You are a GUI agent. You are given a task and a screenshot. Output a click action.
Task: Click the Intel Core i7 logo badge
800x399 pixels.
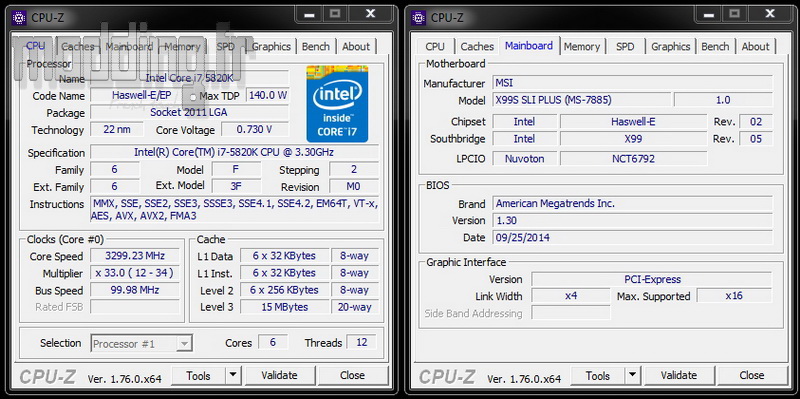coord(337,104)
